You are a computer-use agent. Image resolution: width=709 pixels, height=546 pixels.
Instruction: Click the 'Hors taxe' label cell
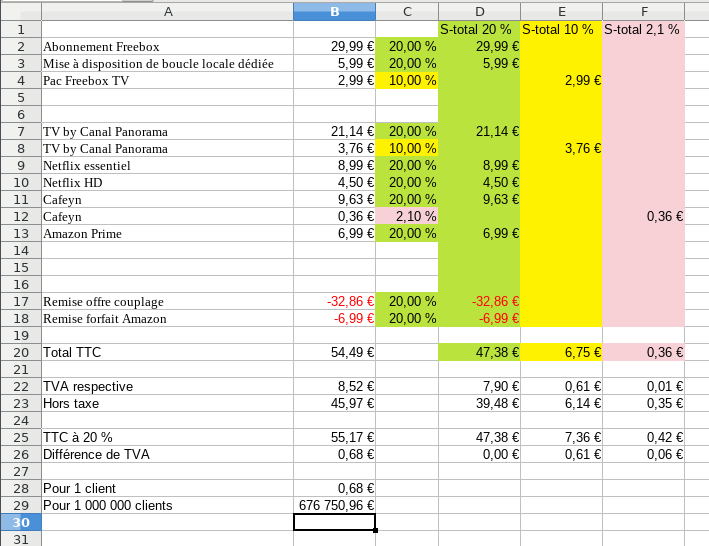coord(167,404)
